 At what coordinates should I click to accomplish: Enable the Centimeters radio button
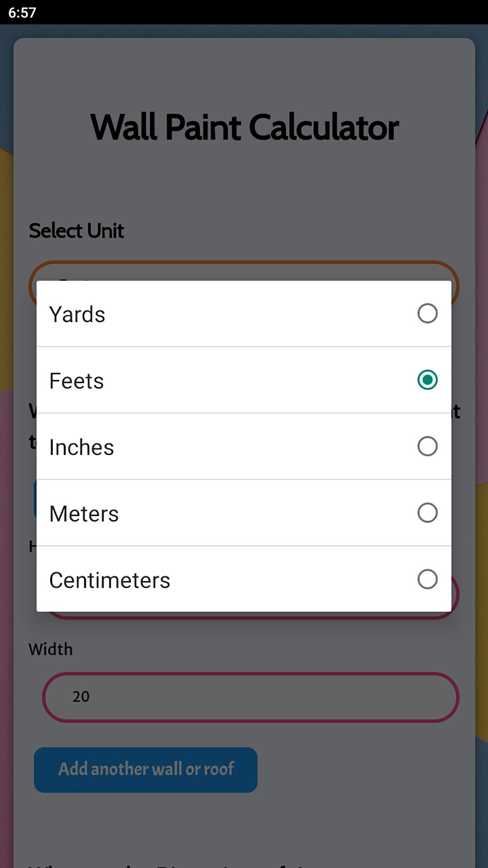(x=427, y=579)
